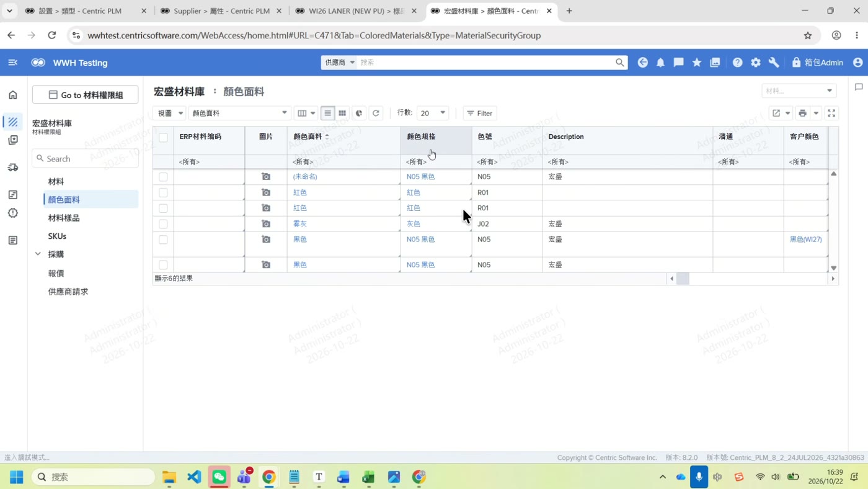This screenshot has width=868, height=489.
Task: Click the fullscreen expand icon
Action: click(x=831, y=113)
